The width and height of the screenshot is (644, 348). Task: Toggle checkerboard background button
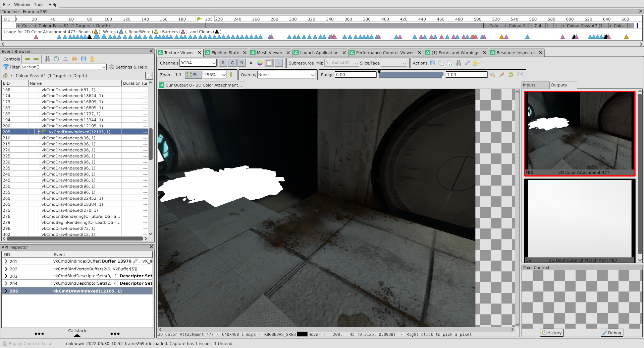(x=269, y=63)
